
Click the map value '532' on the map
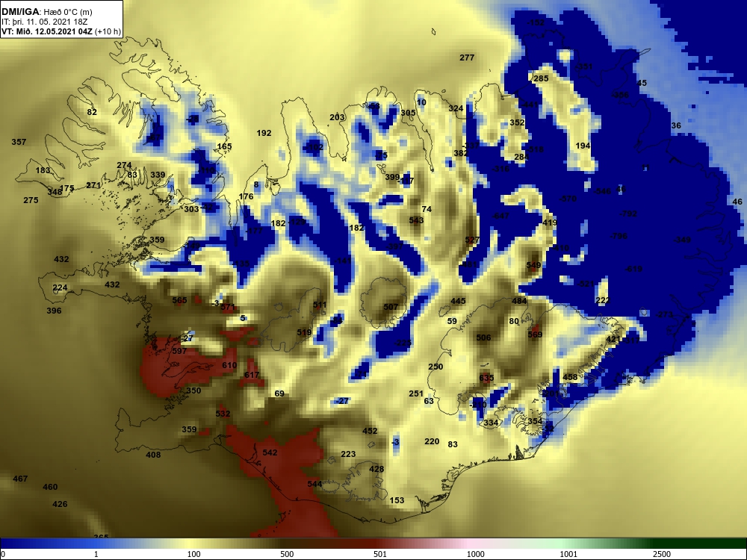pyautogui.click(x=223, y=414)
